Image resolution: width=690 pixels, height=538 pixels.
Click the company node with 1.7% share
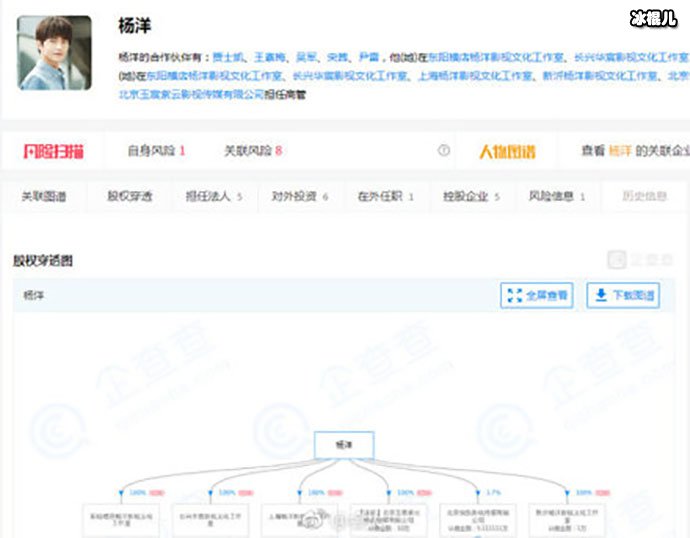477,521
